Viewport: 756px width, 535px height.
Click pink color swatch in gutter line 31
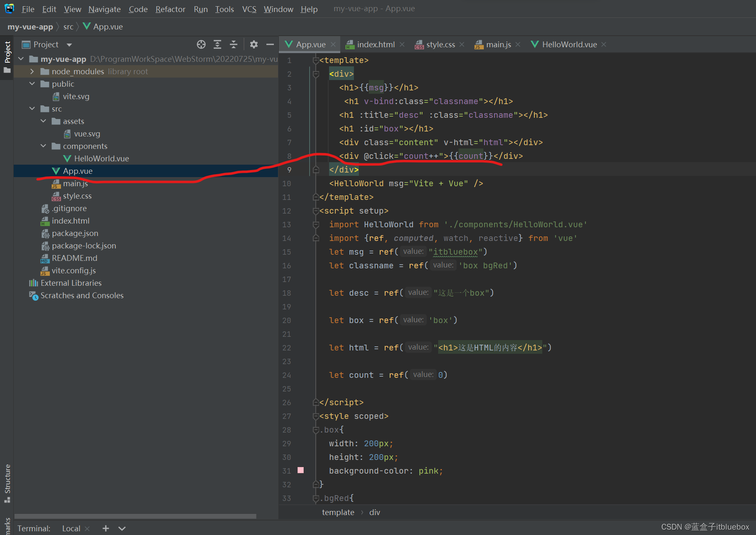301,470
